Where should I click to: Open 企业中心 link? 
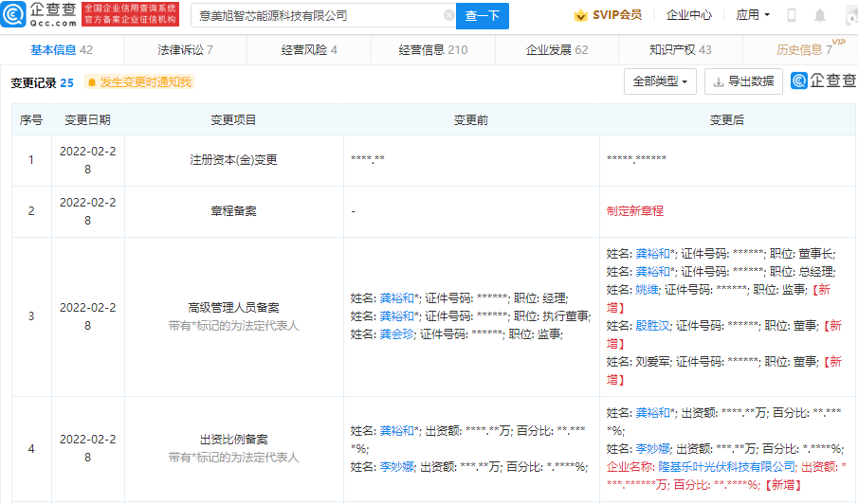click(689, 15)
